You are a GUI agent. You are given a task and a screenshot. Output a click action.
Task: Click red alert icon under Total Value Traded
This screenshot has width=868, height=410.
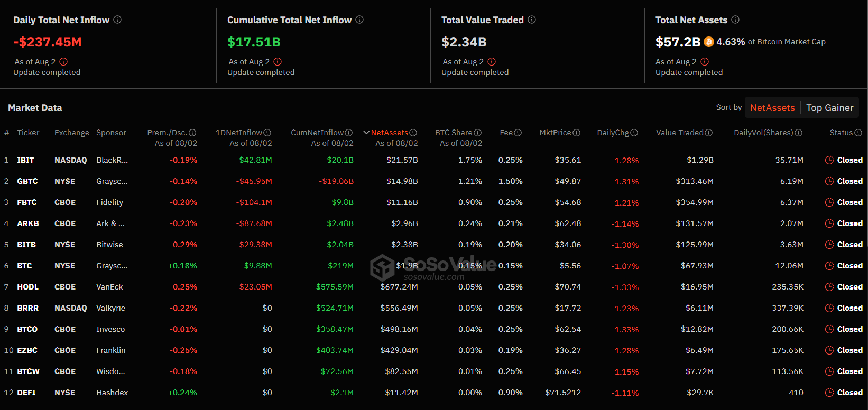tap(492, 62)
